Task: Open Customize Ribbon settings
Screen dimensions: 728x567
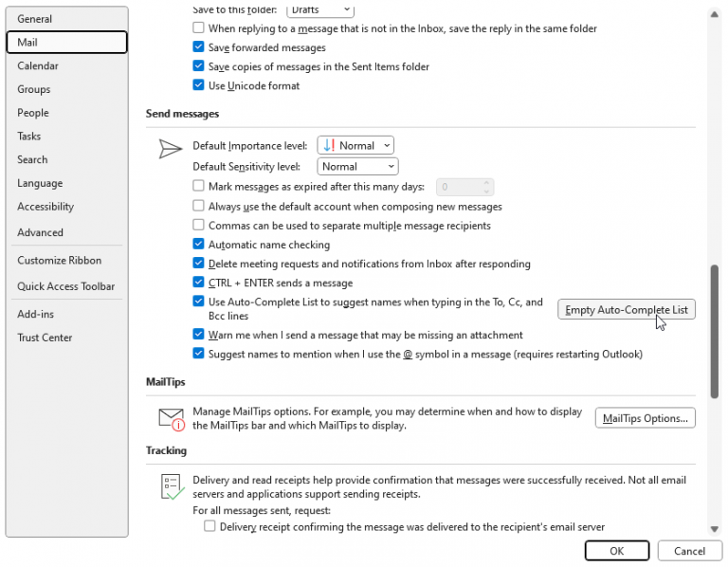Action: click(x=67, y=260)
